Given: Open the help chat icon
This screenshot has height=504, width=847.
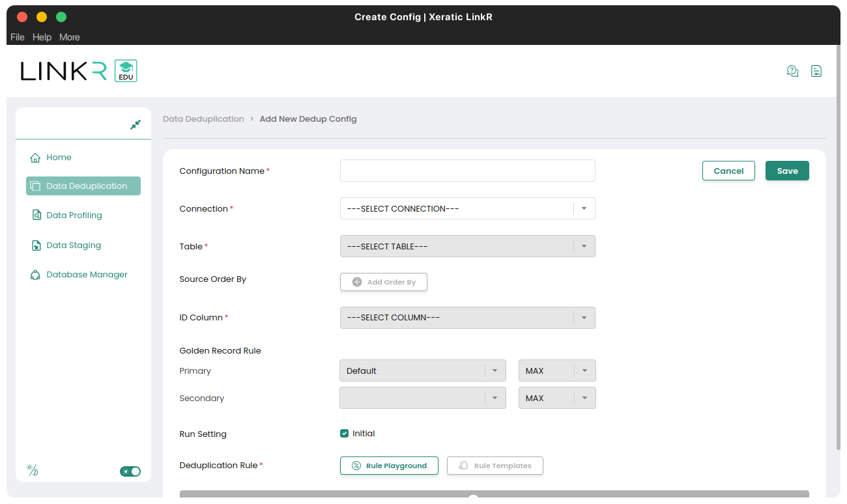Looking at the screenshot, I should (x=792, y=71).
